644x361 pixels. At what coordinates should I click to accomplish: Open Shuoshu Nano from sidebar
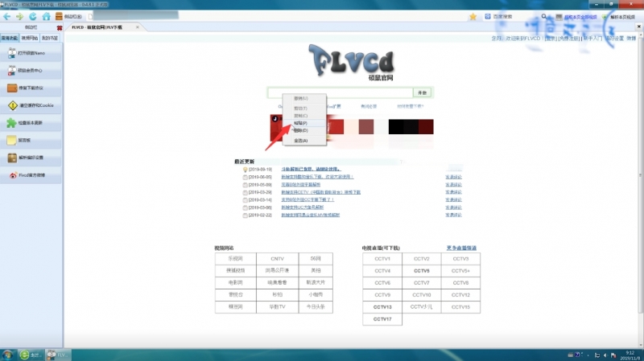point(31,53)
